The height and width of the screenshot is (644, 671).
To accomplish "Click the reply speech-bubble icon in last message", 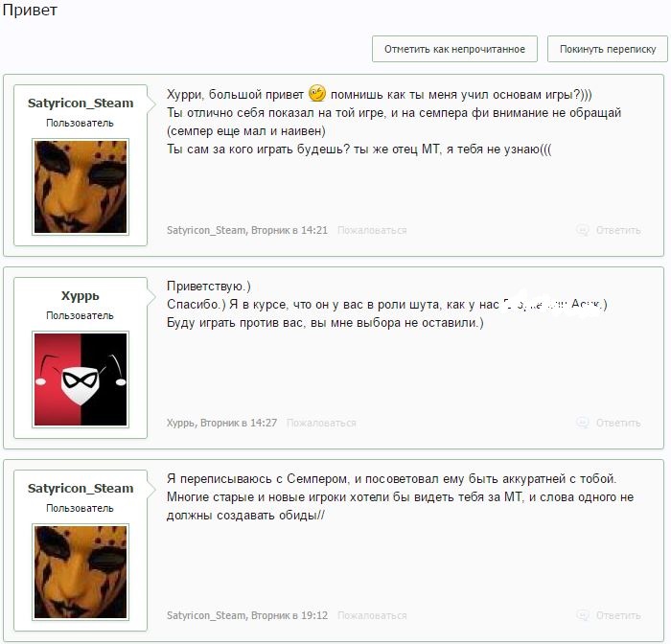I will point(583,615).
